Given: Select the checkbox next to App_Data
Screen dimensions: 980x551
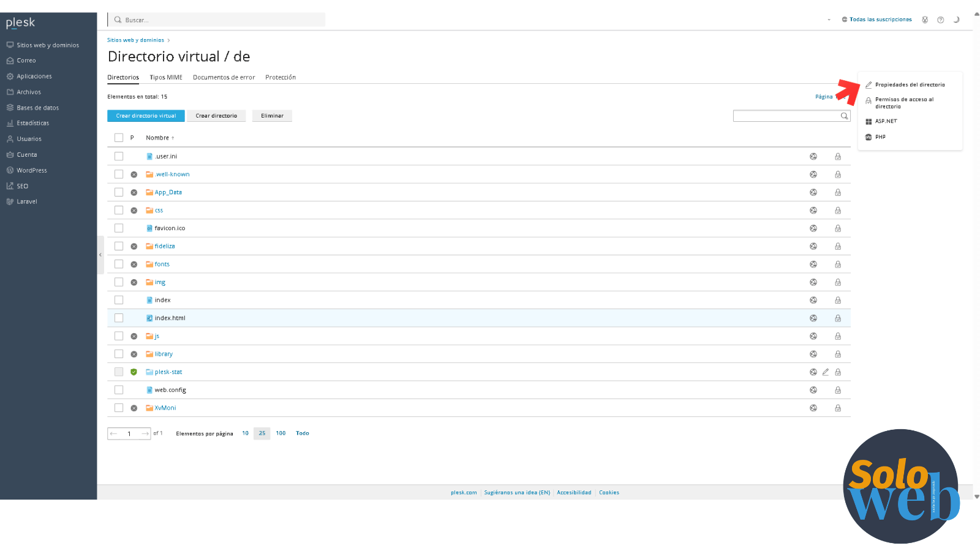Looking at the screenshot, I should 119,192.
